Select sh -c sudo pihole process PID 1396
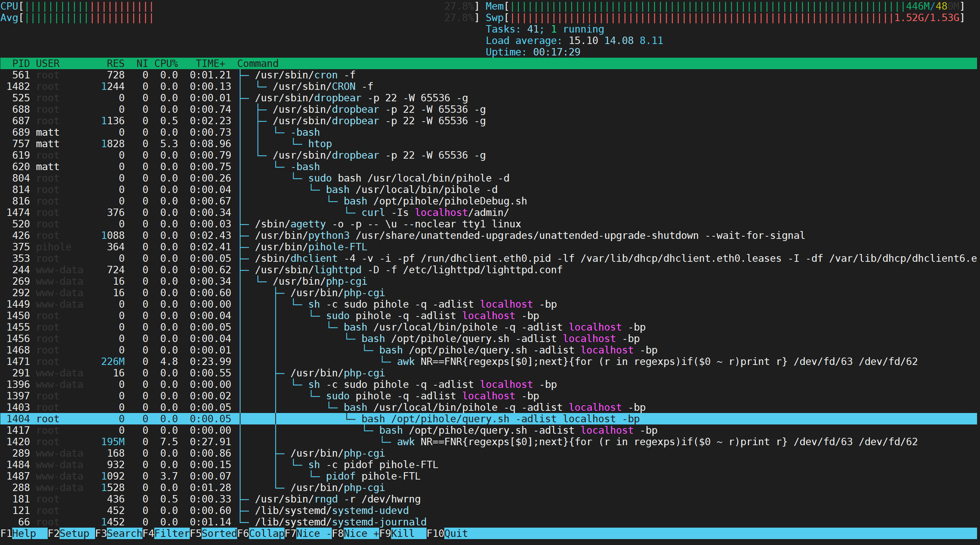 (488, 385)
